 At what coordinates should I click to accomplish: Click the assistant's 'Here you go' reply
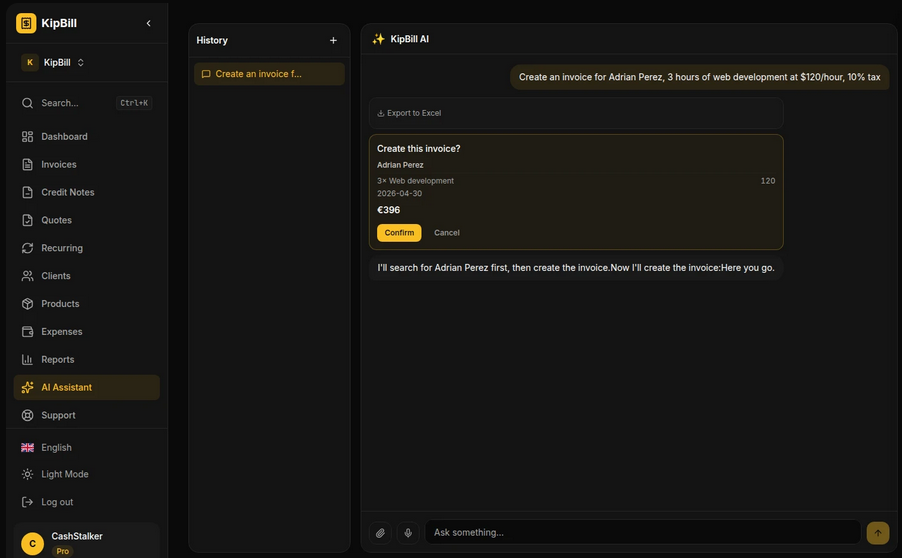pos(576,267)
